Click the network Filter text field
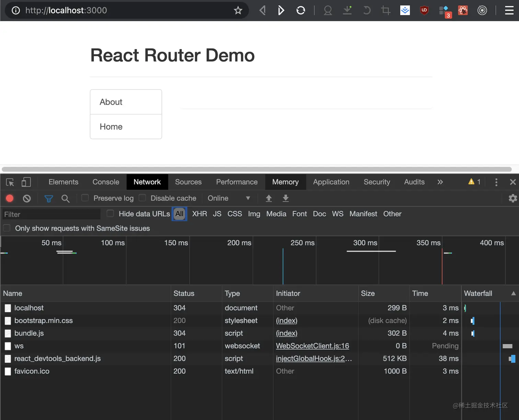519x420 pixels. tap(51, 214)
